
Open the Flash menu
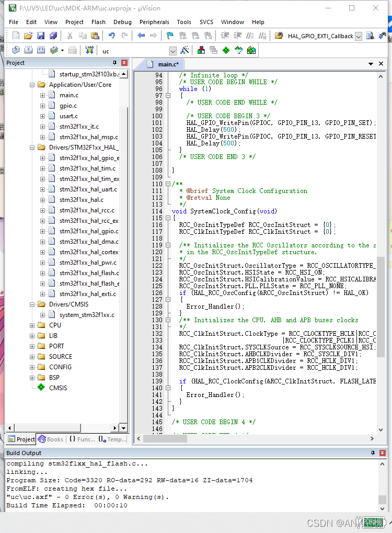[x=98, y=22]
